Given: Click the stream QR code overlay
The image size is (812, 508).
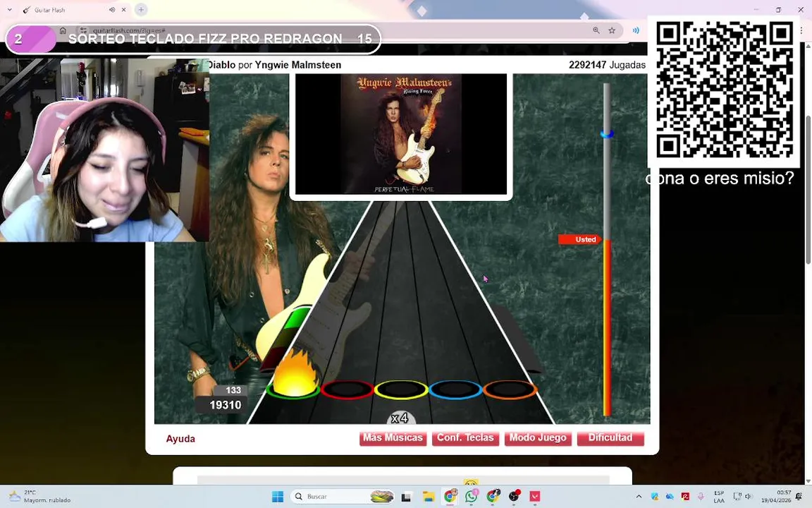Looking at the screenshot, I should tap(725, 90).
